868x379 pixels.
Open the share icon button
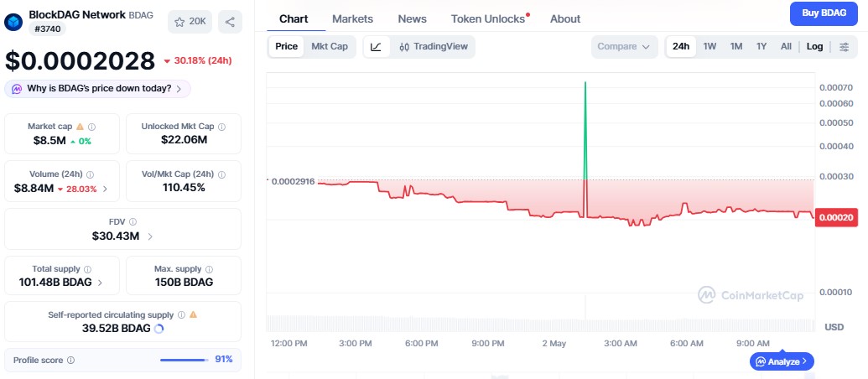coord(230,22)
